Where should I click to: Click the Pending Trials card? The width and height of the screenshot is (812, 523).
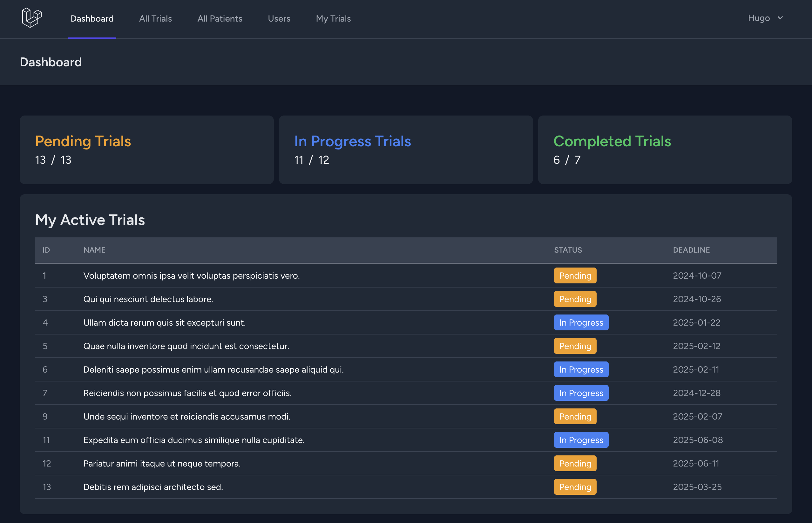146,150
